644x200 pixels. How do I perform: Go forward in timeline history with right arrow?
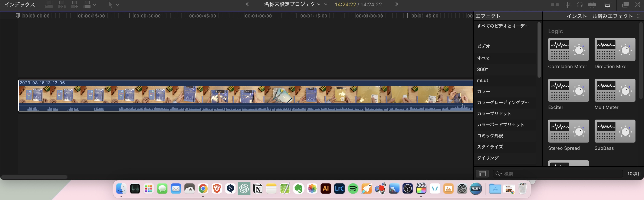(397, 4)
